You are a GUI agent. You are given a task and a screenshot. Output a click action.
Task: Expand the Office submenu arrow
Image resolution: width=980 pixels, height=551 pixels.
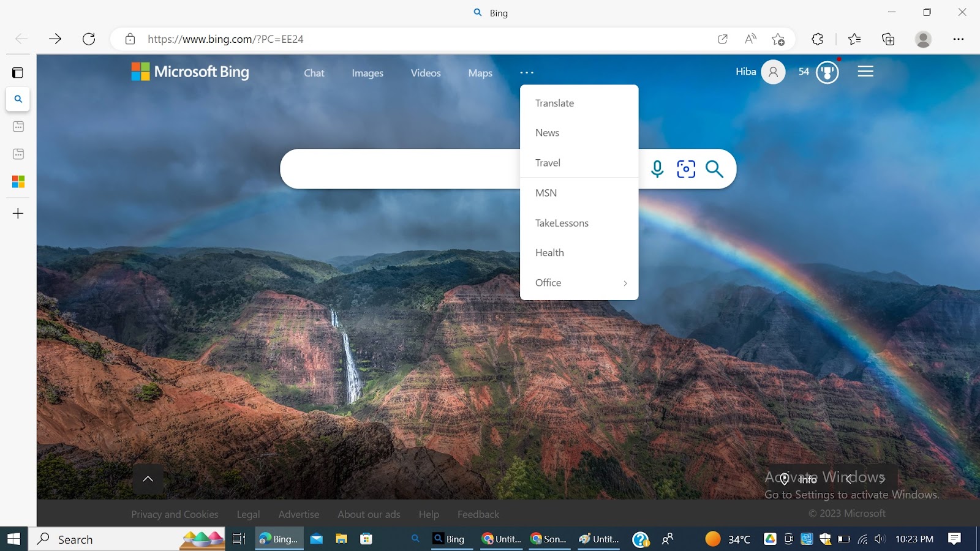click(x=625, y=283)
